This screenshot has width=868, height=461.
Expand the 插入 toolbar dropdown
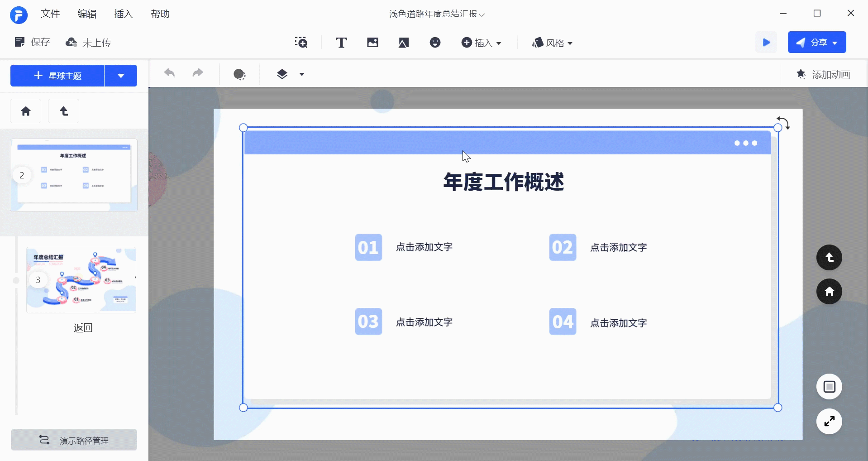(499, 43)
